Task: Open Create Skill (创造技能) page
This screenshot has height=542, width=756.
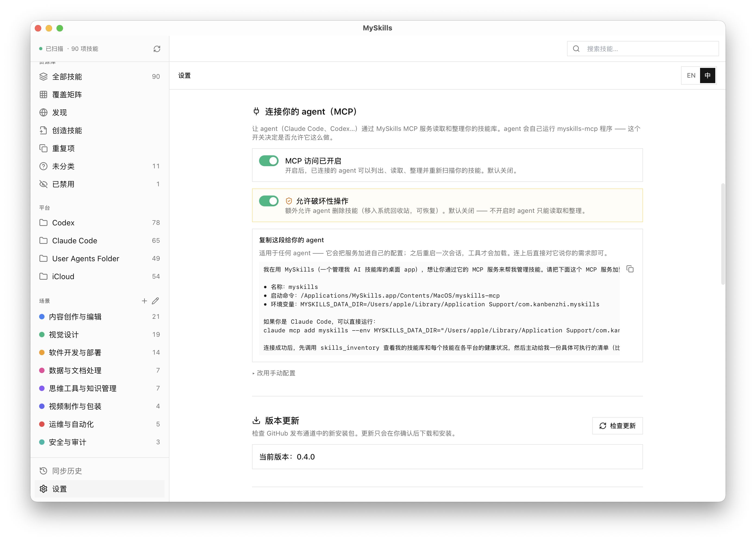Action: tap(99, 130)
